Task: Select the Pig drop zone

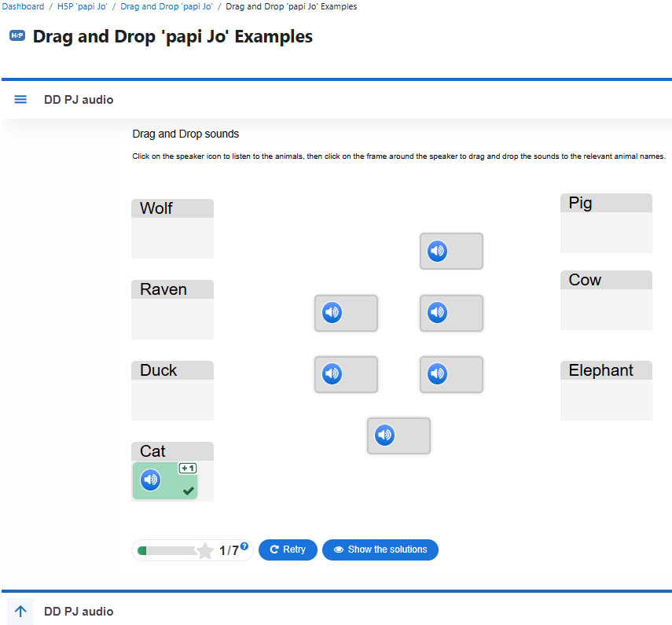Action: point(606,223)
